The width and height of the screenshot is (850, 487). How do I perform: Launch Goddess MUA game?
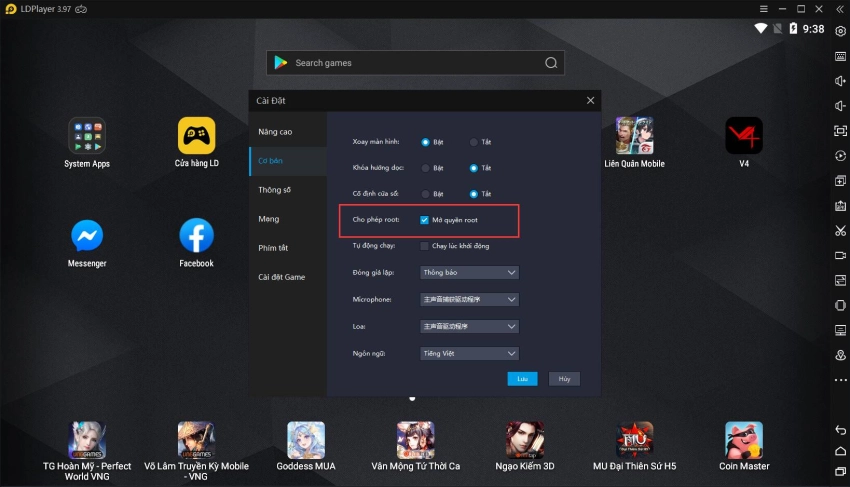coord(306,440)
